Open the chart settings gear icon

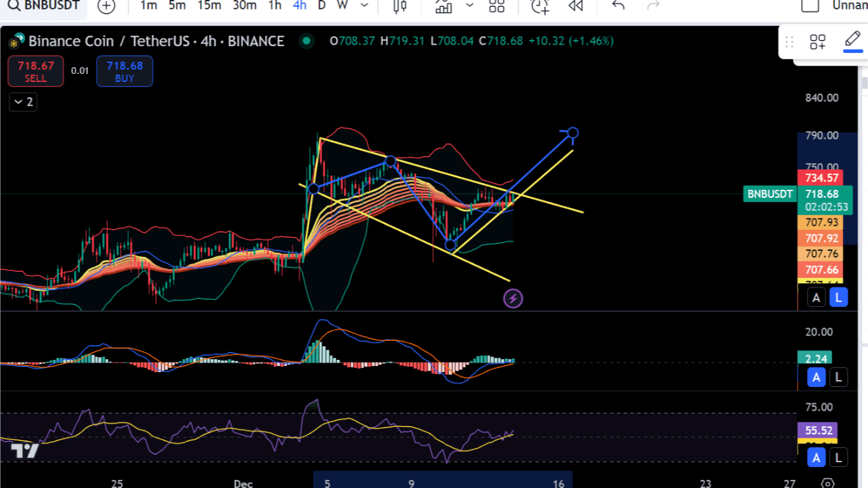click(x=827, y=483)
